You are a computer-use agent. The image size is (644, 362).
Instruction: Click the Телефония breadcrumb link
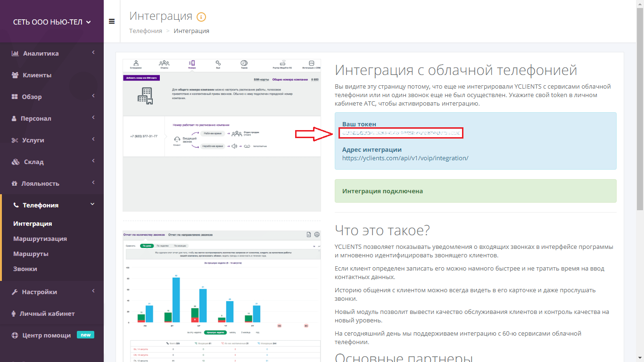(x=145, y=31)
